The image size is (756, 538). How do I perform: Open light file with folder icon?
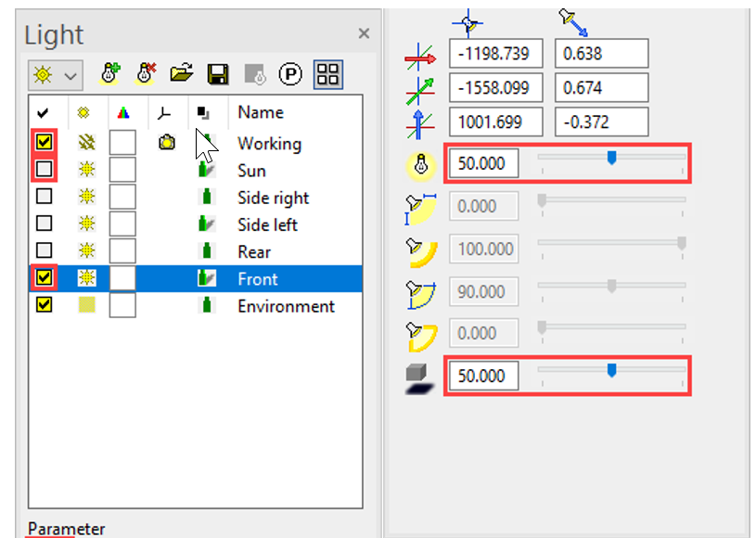point(182,74)
